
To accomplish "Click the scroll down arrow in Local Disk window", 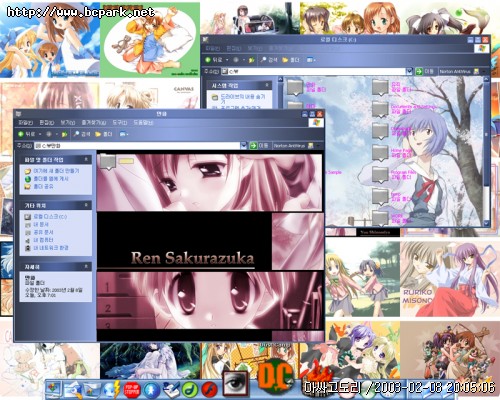I will pyautogui.click(x=486, y=223).
